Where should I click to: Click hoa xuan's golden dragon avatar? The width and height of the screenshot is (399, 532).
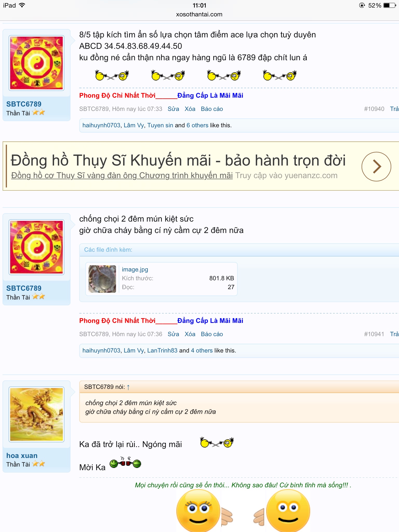tap(37, 414)
